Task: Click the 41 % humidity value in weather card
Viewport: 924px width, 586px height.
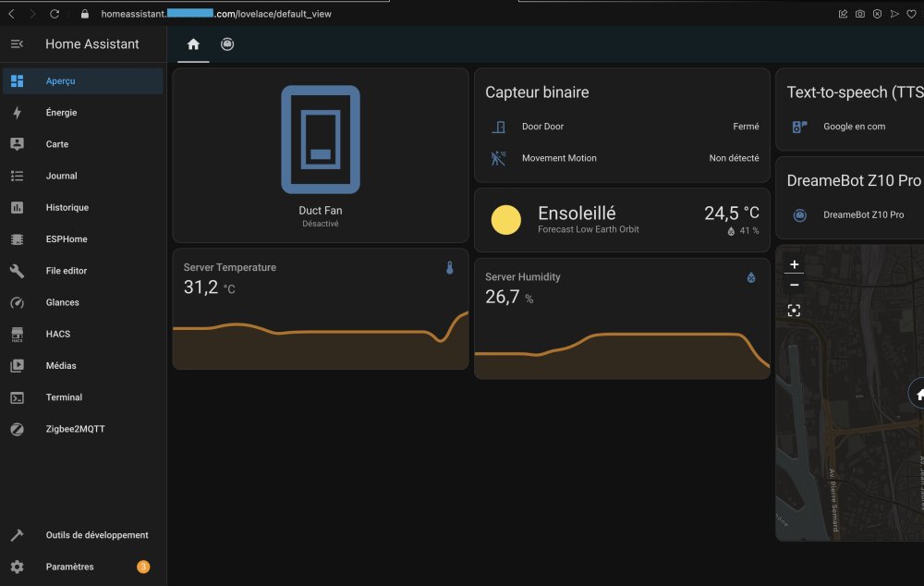Action: pyautogui.click(x=749, y=230)
